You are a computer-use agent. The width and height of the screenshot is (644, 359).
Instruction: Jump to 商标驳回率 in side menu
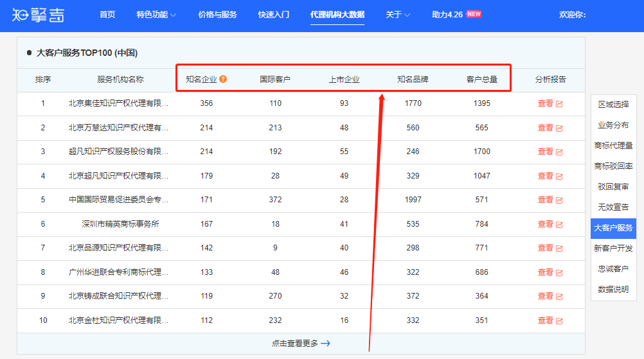point(613,166)
